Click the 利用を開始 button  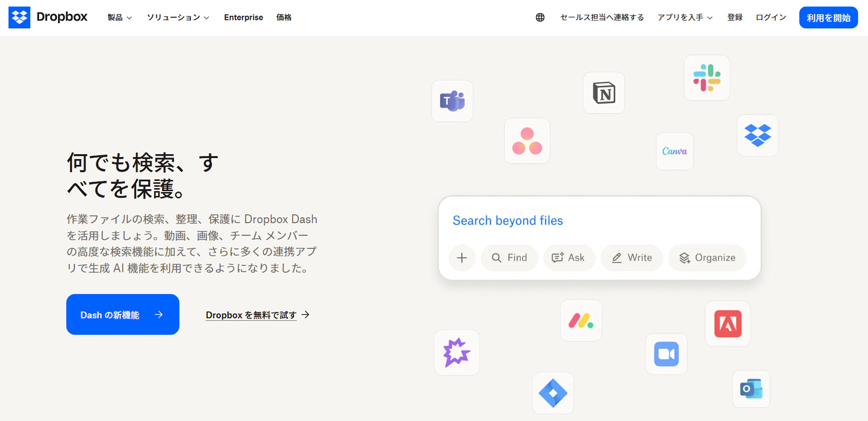pos(828,17)
